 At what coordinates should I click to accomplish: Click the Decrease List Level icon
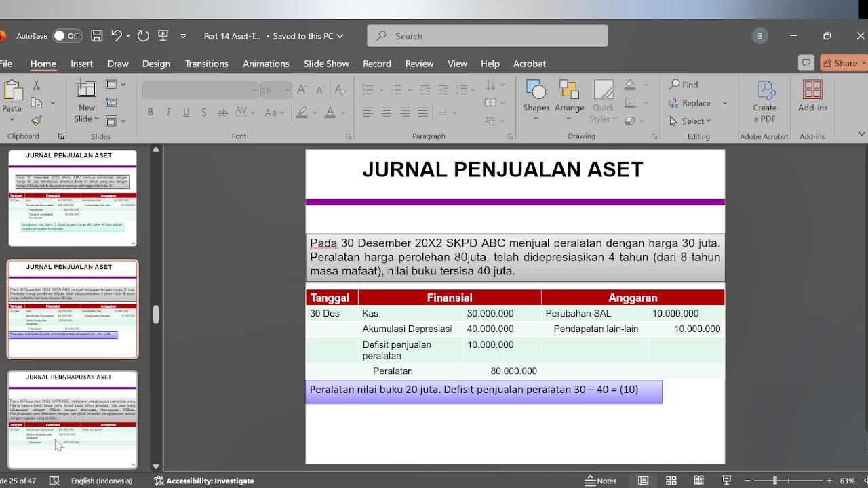[425, 89]
